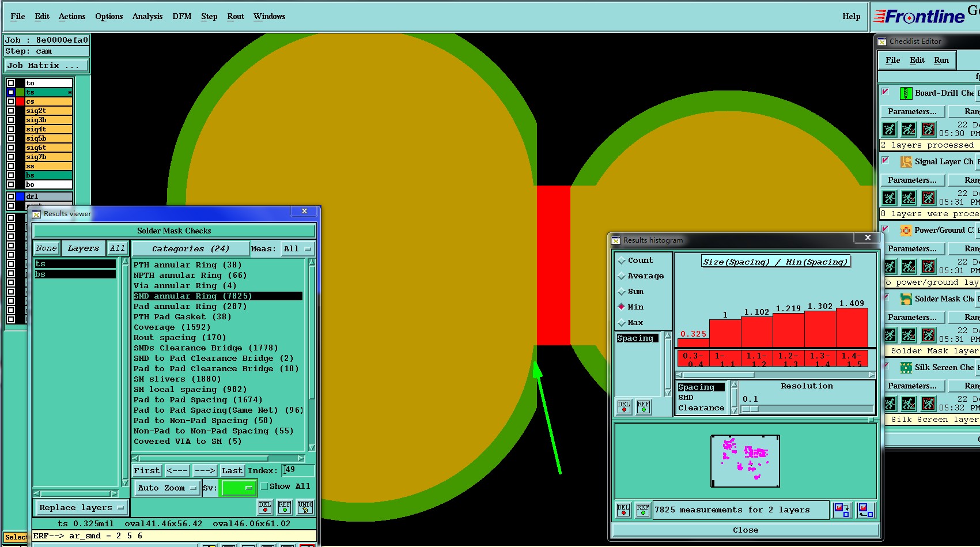
Task: Click the next result ---> button
Action: point(205,471)
